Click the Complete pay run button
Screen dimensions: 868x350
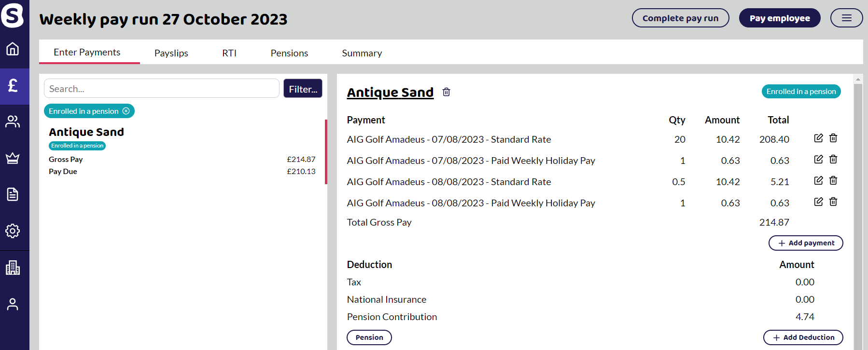[680, 18]
